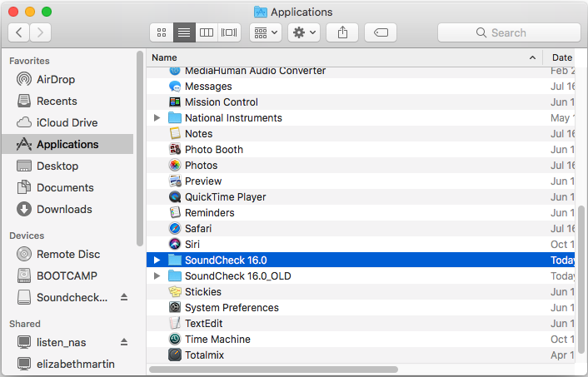
Task: Select the QuickTime Player app icon
Action: [x=175, y=196]
